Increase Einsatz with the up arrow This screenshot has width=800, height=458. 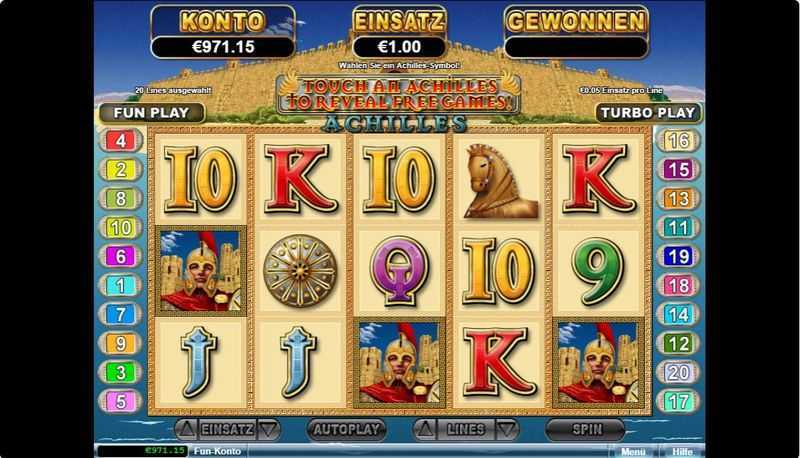tap(186, 430)
